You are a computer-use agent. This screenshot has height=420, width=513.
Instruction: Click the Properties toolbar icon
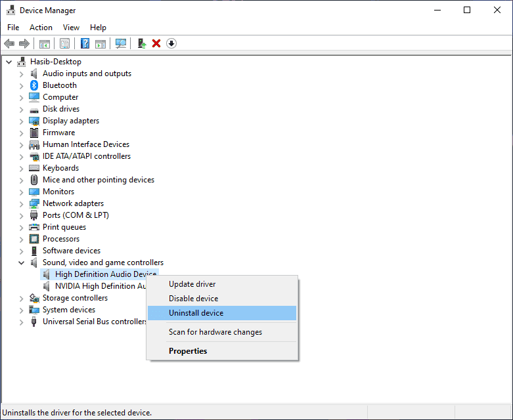(x=64, y=43)
